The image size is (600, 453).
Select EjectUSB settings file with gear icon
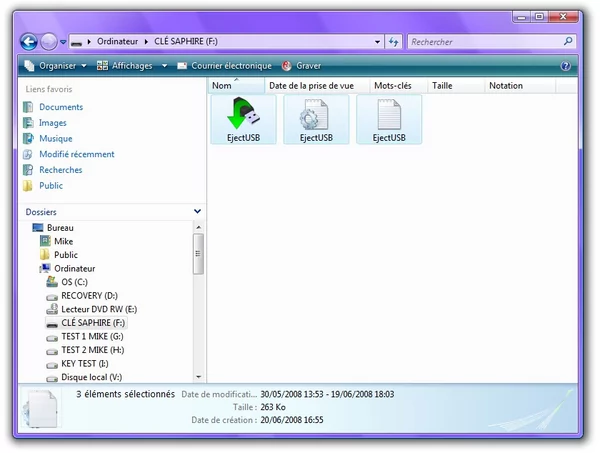click(x=316, y=119)
